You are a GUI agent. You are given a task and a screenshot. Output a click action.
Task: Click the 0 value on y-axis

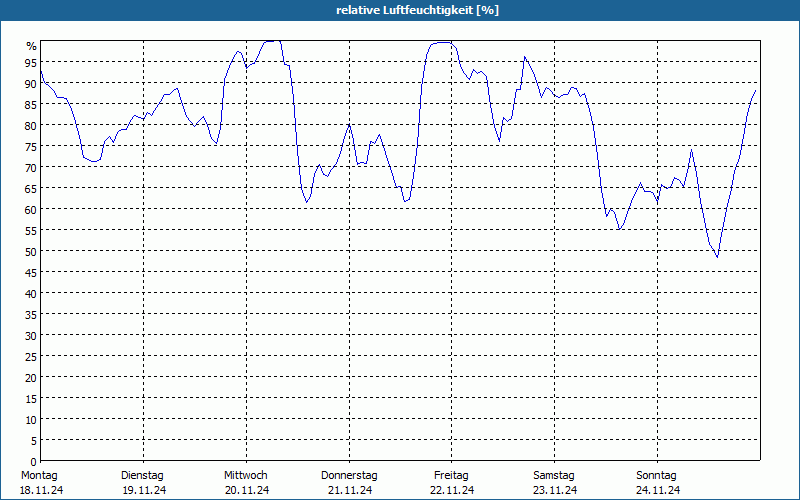coord(34,462)
